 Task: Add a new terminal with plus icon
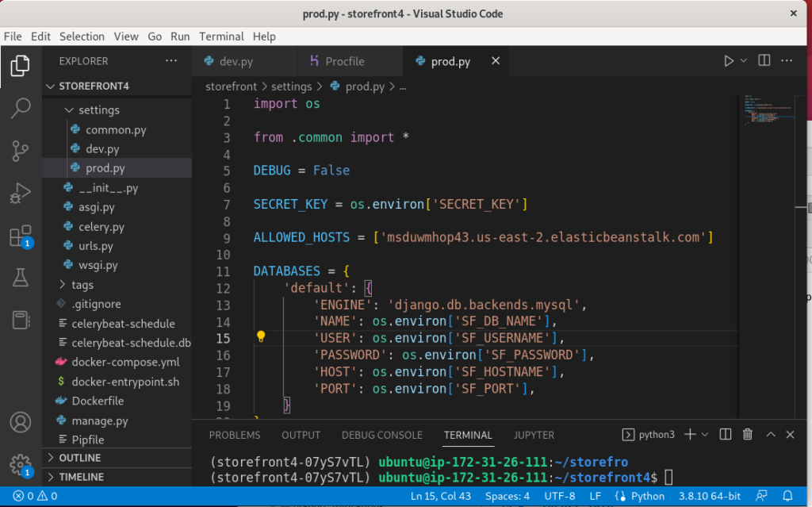pyautogui.click(x=690, y=435)
